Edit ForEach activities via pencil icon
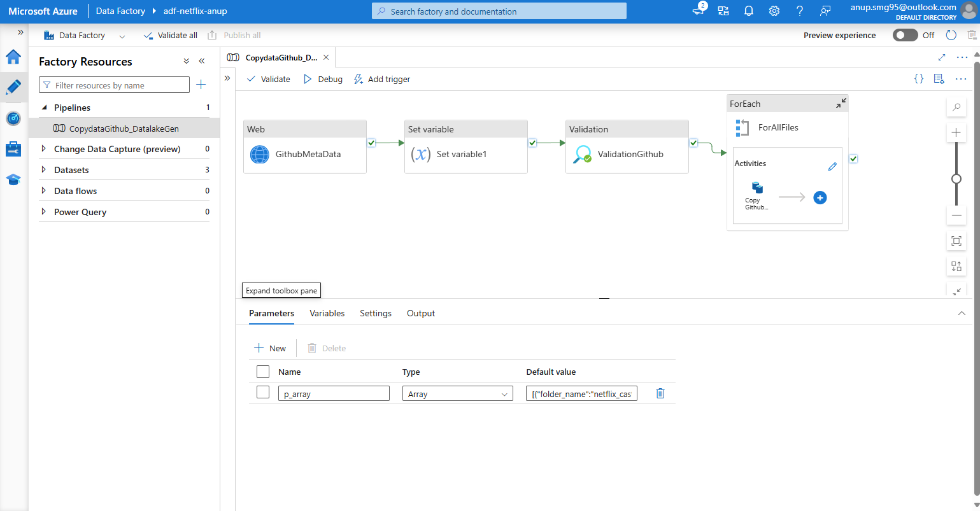The image size is (980, 511). [x=832, y=166]
